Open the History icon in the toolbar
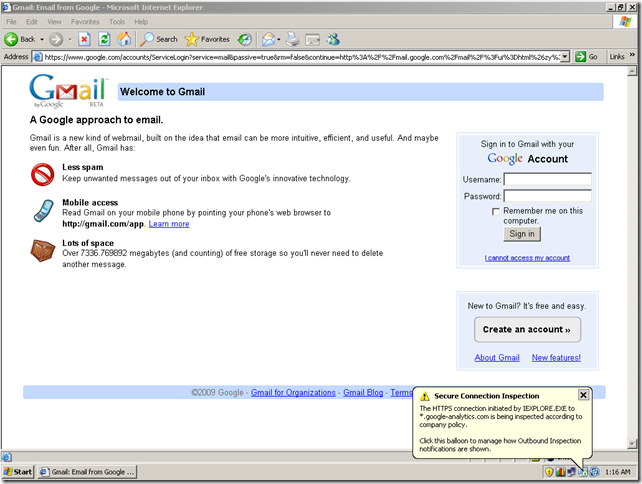 pos(244,39)
